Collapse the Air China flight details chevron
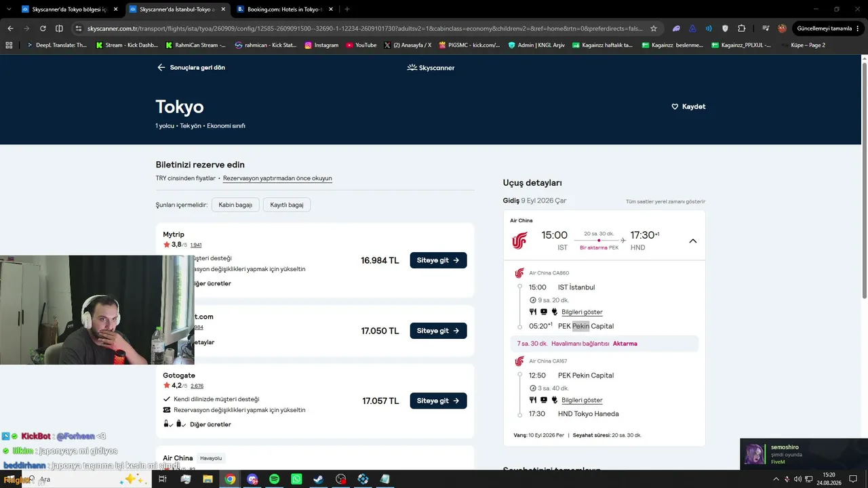The height and width of the screenshot is (488, 868). [x=692, y=241]
